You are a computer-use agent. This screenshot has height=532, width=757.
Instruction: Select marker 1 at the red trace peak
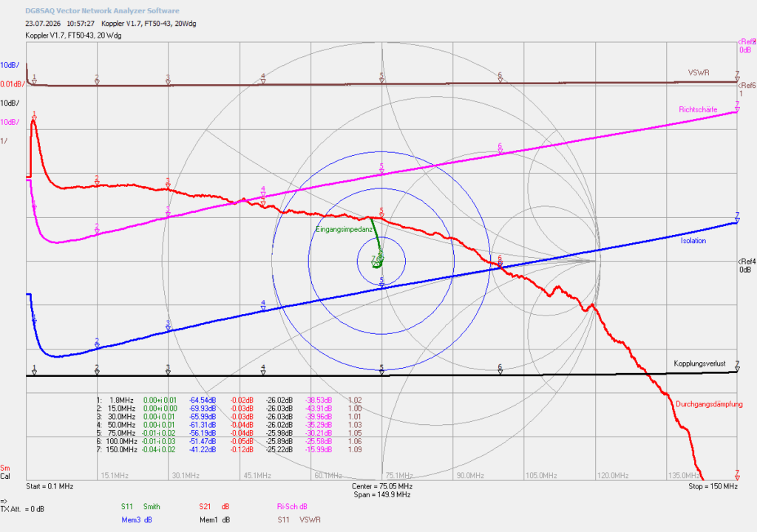[34, 116]
